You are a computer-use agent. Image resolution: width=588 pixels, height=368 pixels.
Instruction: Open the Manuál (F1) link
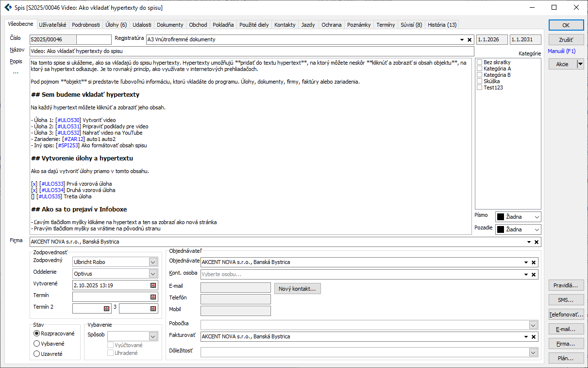[x=561, y=51]
